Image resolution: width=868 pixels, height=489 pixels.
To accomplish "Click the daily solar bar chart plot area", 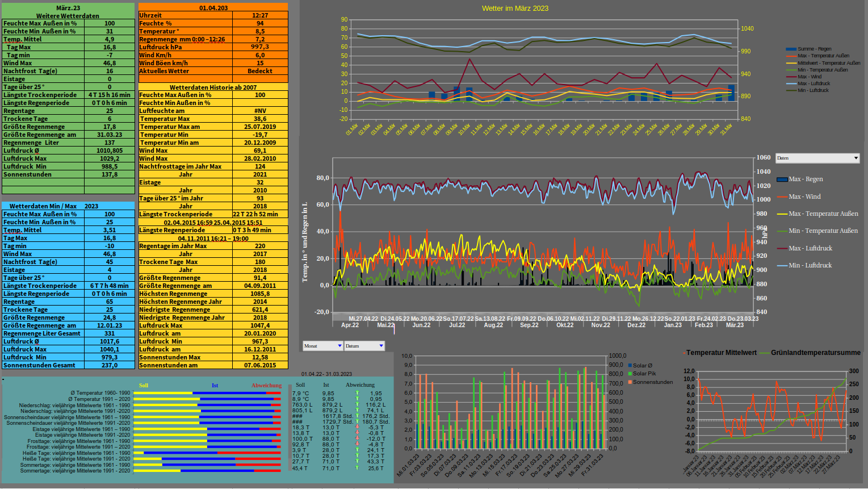I will pyautogui.click(x=510, y=402).
